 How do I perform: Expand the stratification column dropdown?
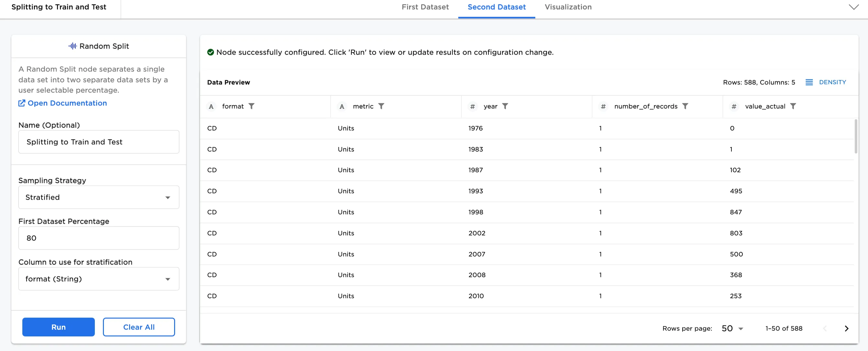[99, 279]
